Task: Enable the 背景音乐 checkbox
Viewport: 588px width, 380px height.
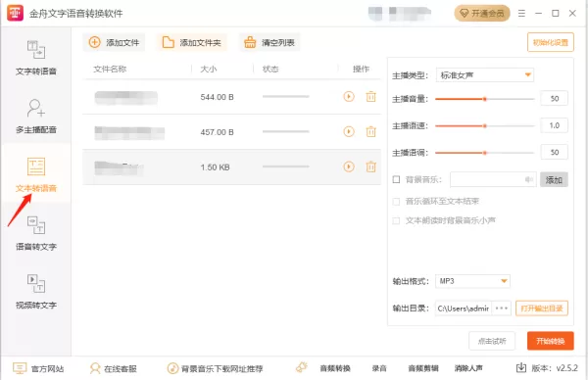Action: 396,179
